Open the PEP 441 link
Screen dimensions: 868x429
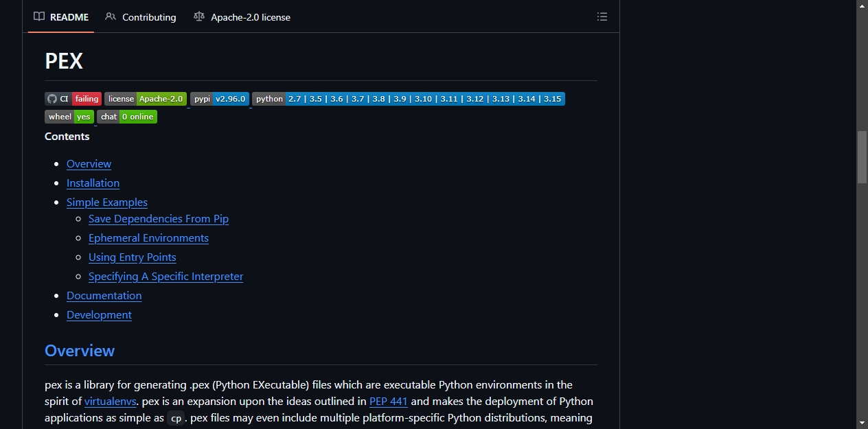pos(389,401)
